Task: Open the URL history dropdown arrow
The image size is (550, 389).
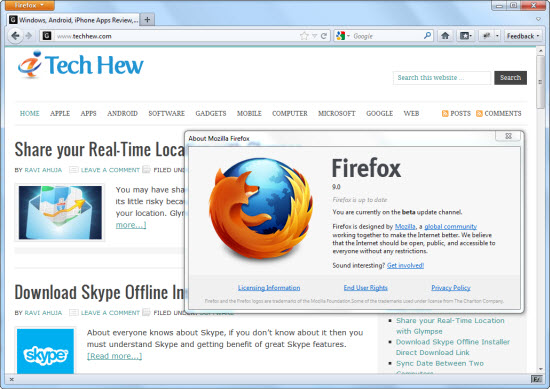Action: click(x=314, y=36)
